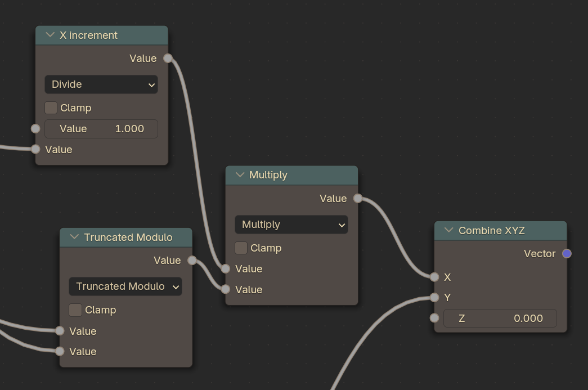The height and width of the screenshot is (390, 588).
Task: Expand the Truncated Modulo operation dropdown
Action: 125,286
